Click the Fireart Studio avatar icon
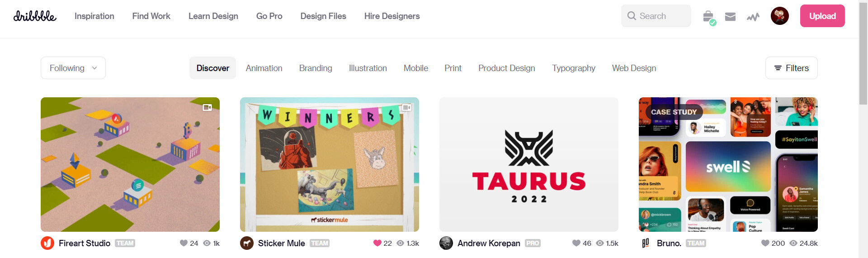The height and width of the screenshot is (258, 868). tap(47, 243)
